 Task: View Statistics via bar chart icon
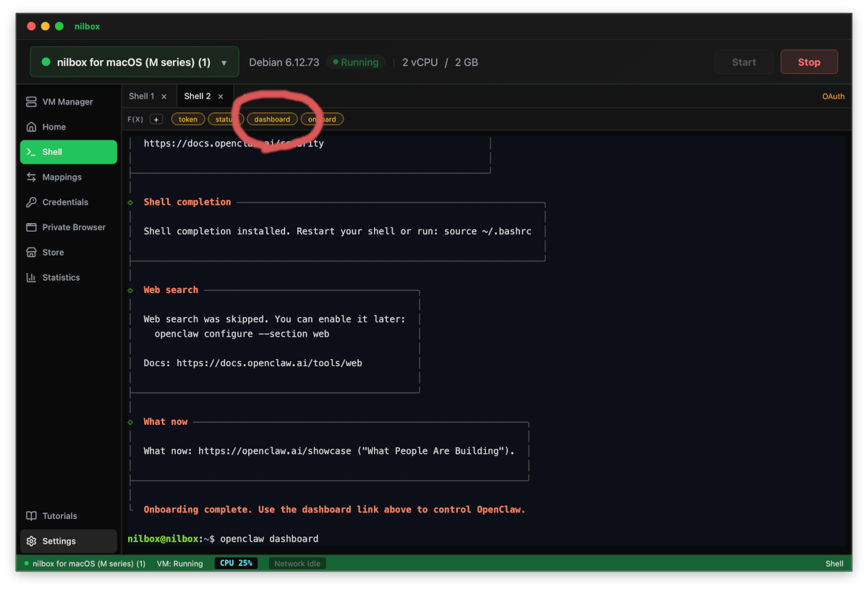pos(31,278)
